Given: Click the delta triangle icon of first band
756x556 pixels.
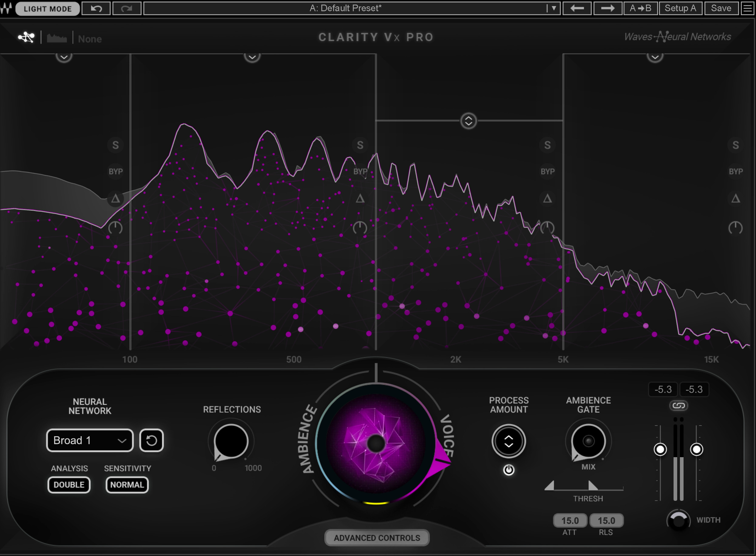Looking at the screenshot, I should (x=115, y=199).
